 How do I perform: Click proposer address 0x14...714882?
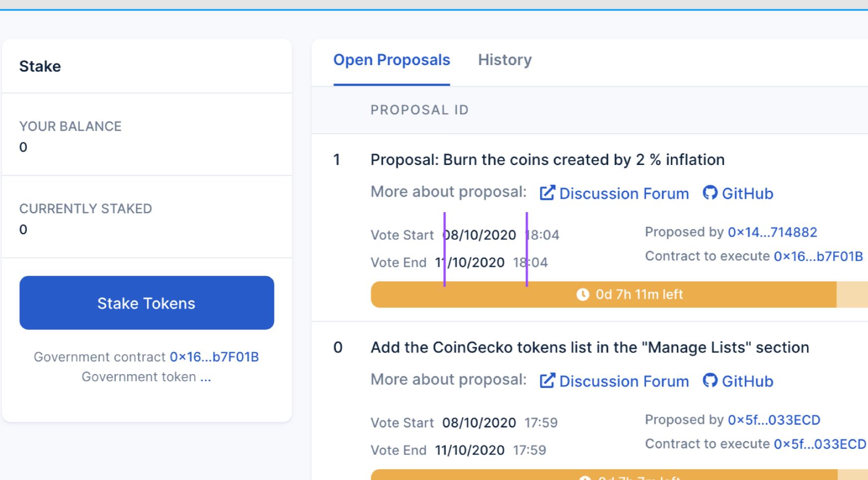(x=773, y=232)
